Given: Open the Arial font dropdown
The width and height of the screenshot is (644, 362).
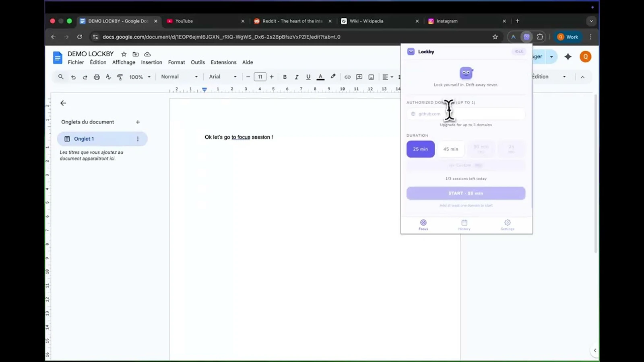Looking at the screenshot, I should pos(222,76).
